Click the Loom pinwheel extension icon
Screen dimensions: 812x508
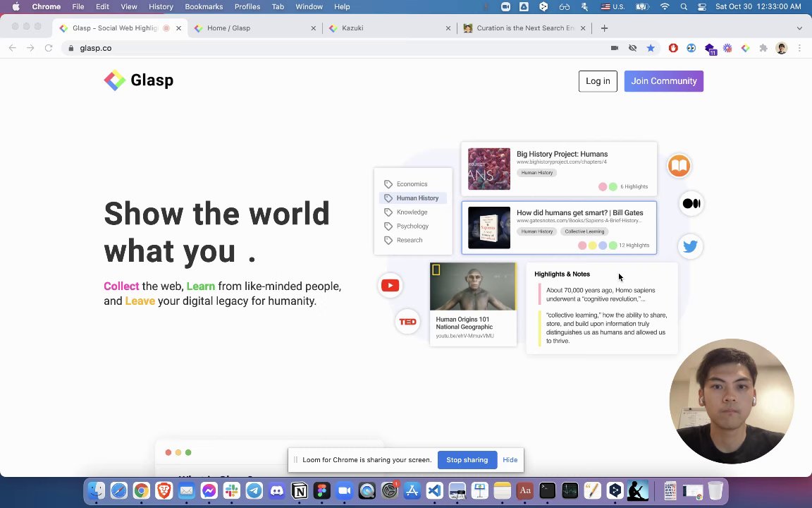point(727,48)
